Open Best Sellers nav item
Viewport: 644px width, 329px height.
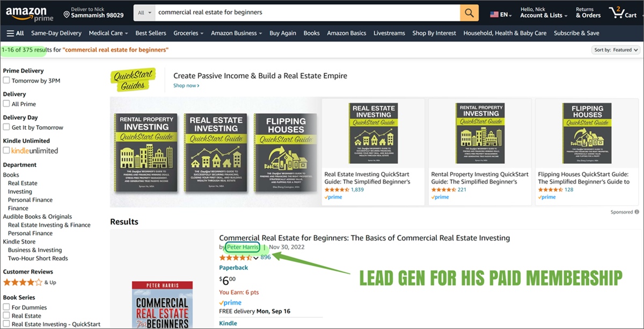(151, 33)
